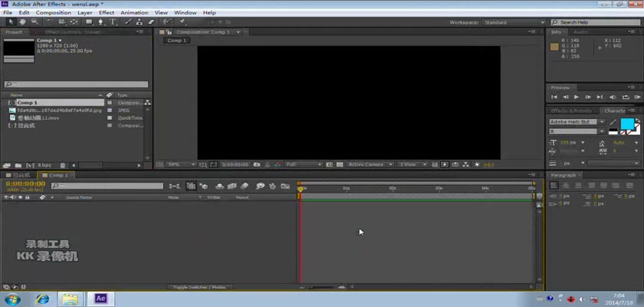Open the Workspace Standard dropdown
The image size is (644, 307).
tap(514, 22)
